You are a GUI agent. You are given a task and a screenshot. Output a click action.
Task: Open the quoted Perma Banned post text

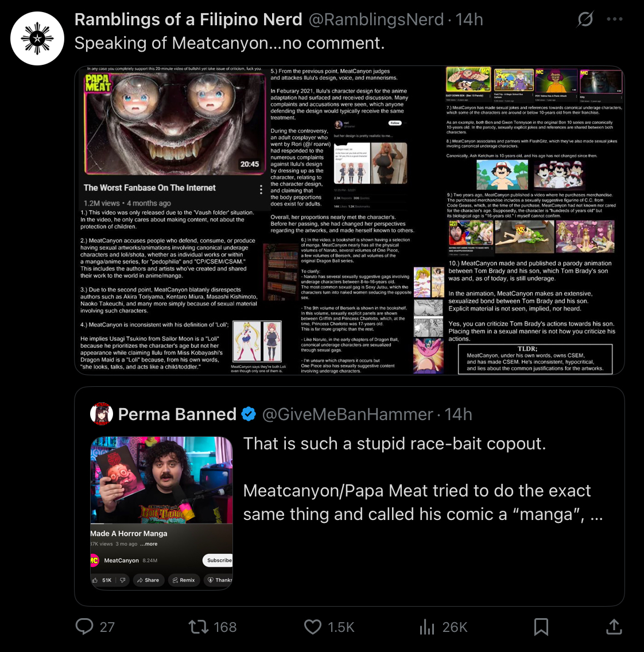coord(423,479)
